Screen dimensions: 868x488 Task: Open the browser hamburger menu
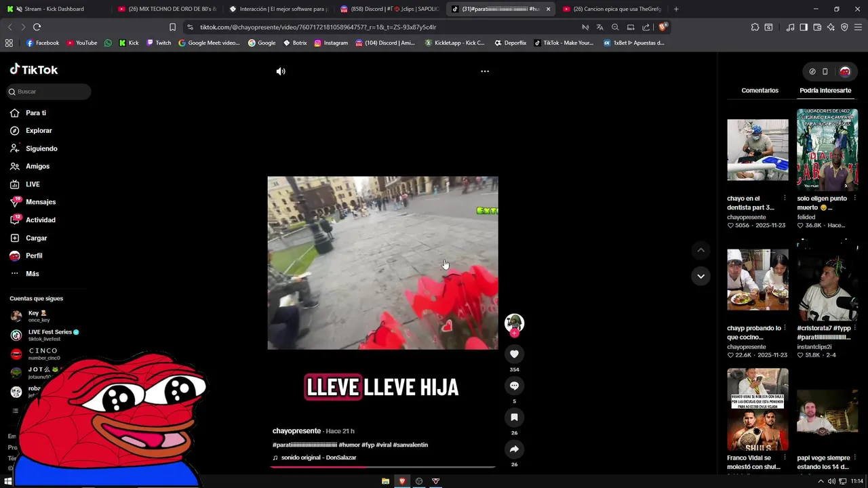859,27
